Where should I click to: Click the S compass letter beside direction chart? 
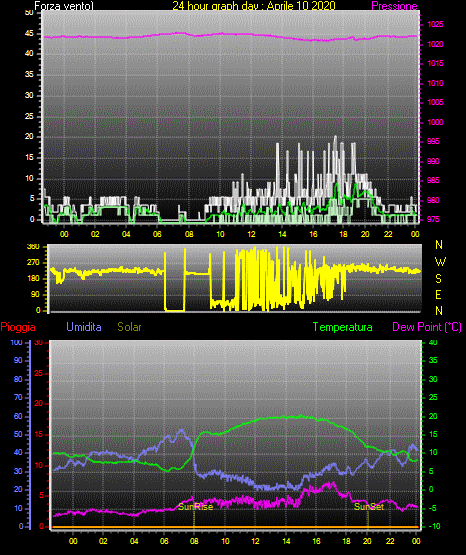(438, 279)
